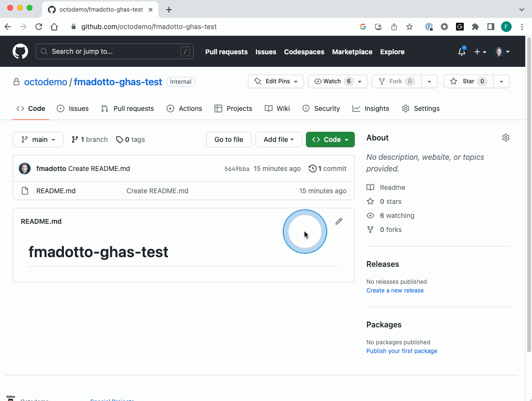Open the notifications bell
Screen dimensions: 532x401
(x=461, y=51)
